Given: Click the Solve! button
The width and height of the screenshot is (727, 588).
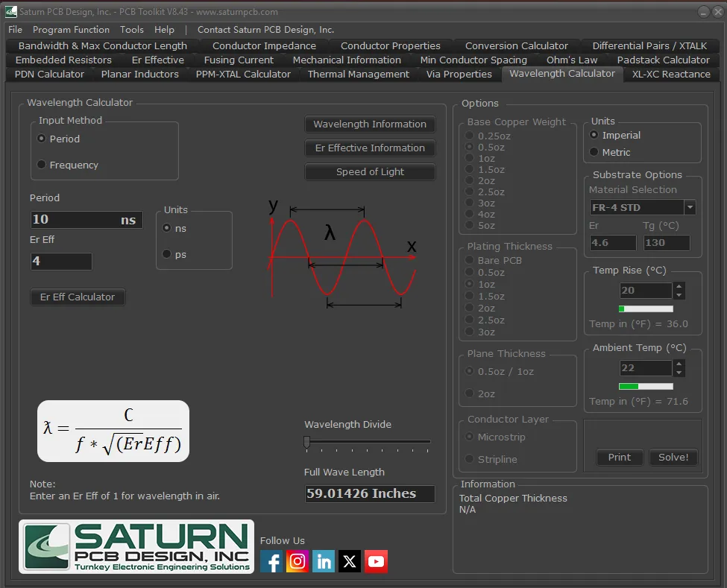Looking at the screenshot, I should click(673, 457).
